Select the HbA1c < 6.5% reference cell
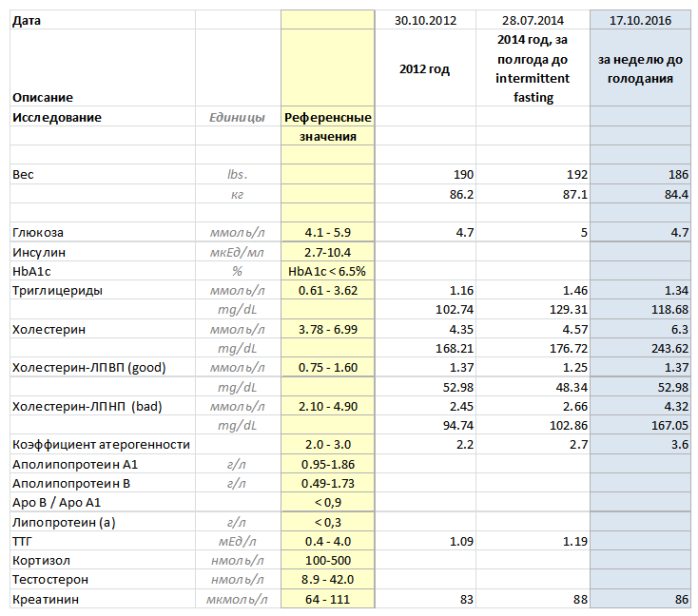This screenshot has height=616, width=698. pos(328,271)
